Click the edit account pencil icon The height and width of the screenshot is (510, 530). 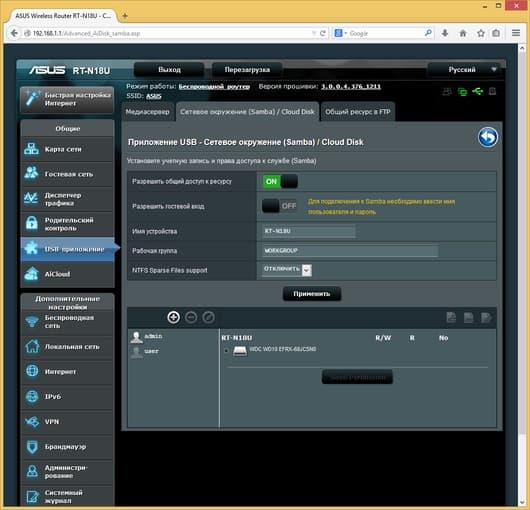208,317
